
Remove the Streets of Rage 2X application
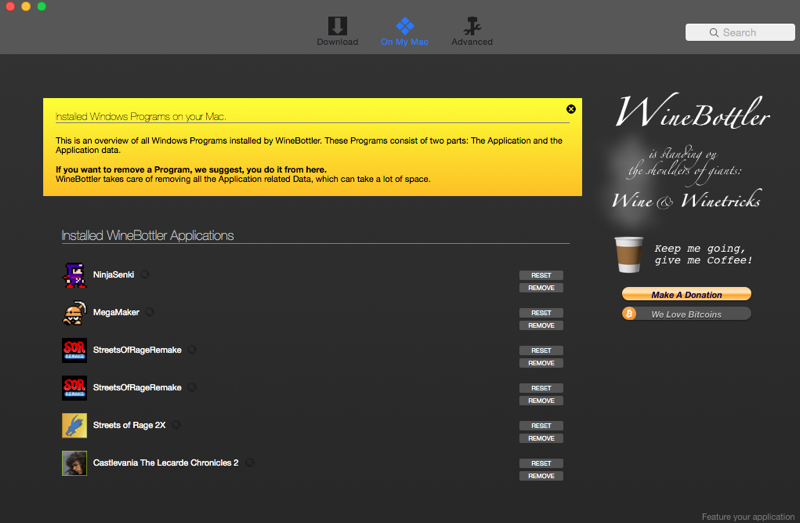(541, 438)
